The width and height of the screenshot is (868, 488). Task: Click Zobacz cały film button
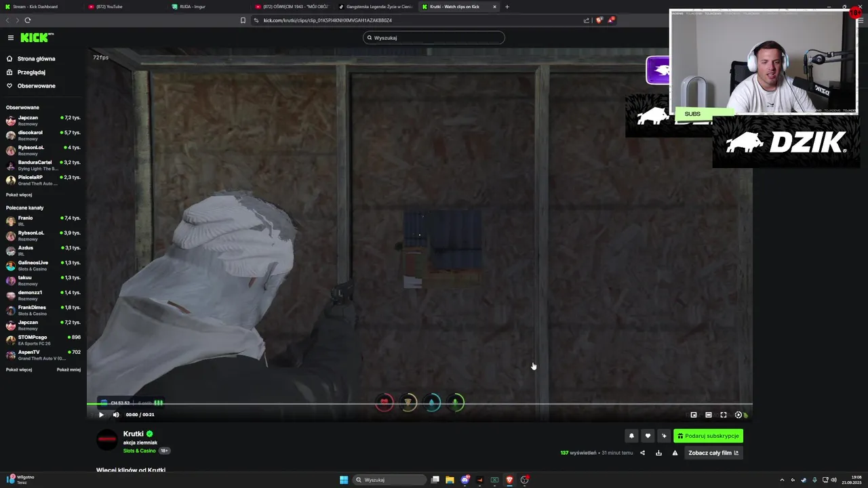pos(713,453)
